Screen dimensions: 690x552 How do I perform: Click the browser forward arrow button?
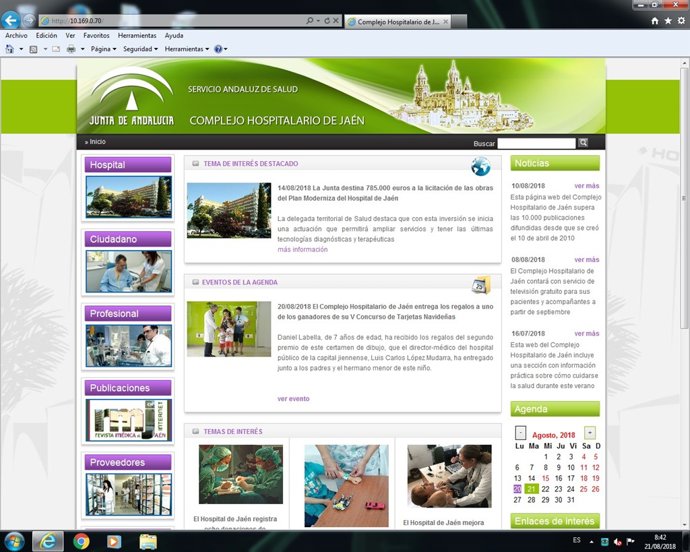[x=29, y=21]
